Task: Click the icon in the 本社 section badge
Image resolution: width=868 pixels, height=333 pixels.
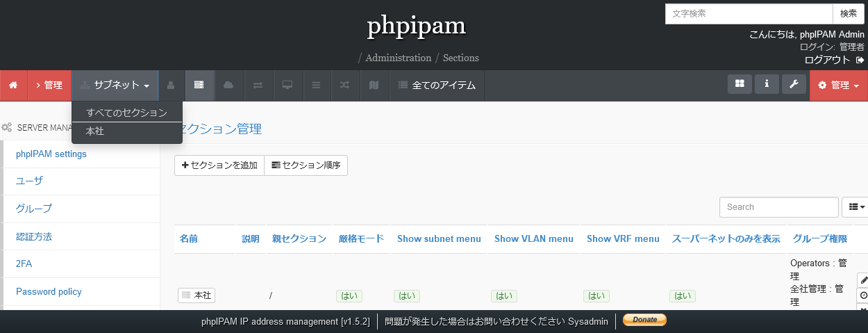Action: pos(185,295)
